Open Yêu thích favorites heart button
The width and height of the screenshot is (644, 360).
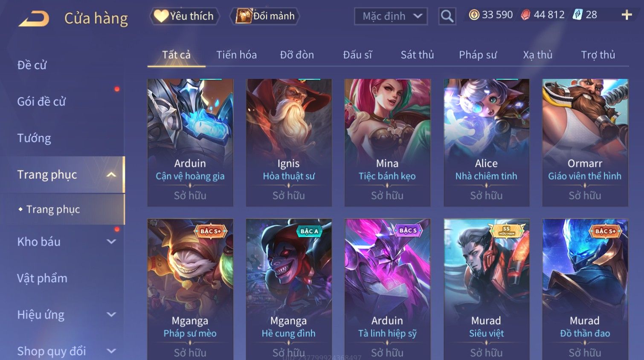click(185, 16)
